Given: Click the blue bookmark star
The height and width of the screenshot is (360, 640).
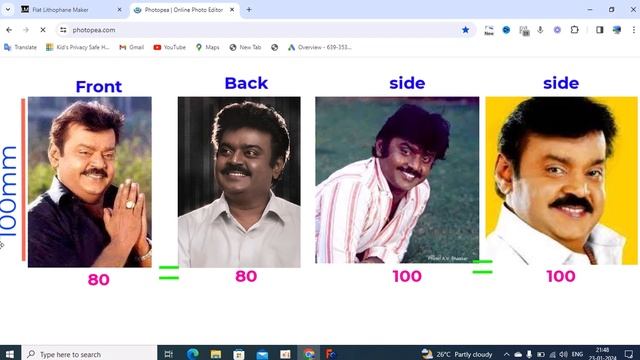Looking at the screenshot, I should [x=465, y=30].
